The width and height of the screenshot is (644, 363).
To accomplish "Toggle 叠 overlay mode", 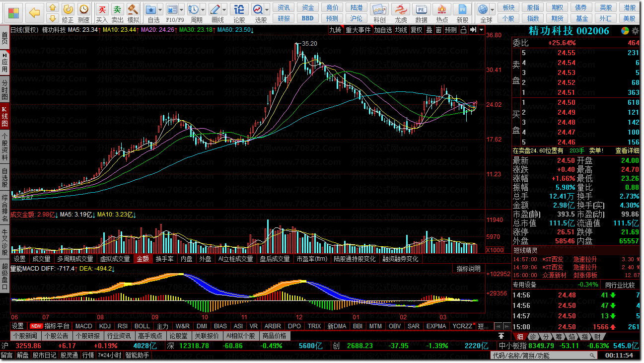I will [429, 30].
